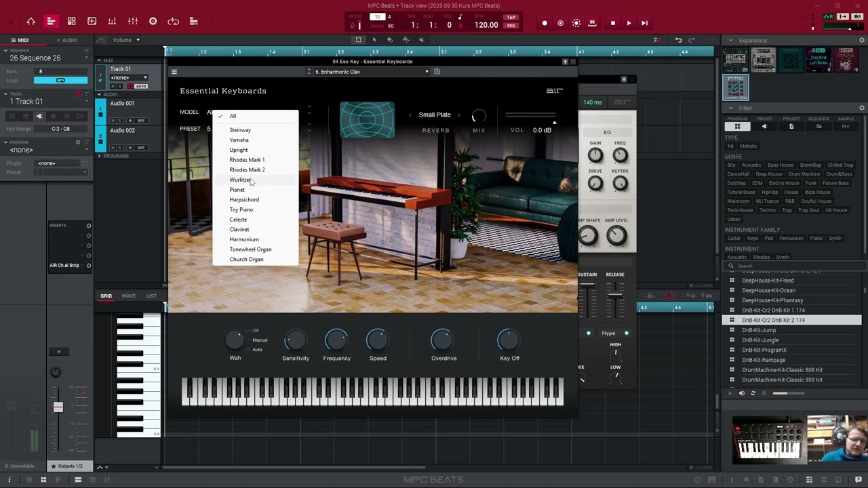
Task: Choose Church Organ in model dropdown
Action: [x=246, y=259]
